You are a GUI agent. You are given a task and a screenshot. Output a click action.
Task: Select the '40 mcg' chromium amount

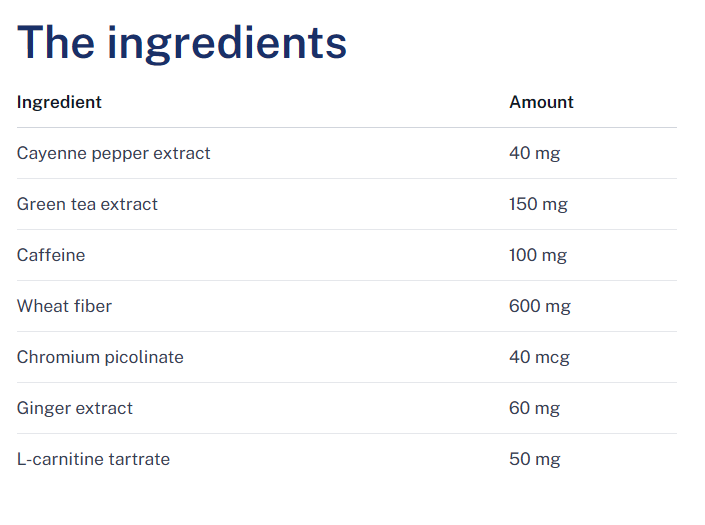coord(539,357)
